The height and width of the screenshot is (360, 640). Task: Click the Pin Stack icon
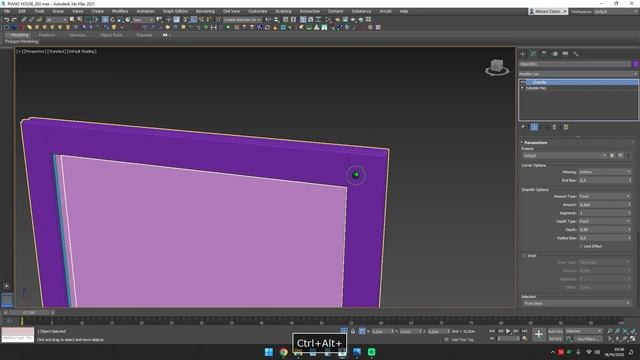click(x=523, y=127)
